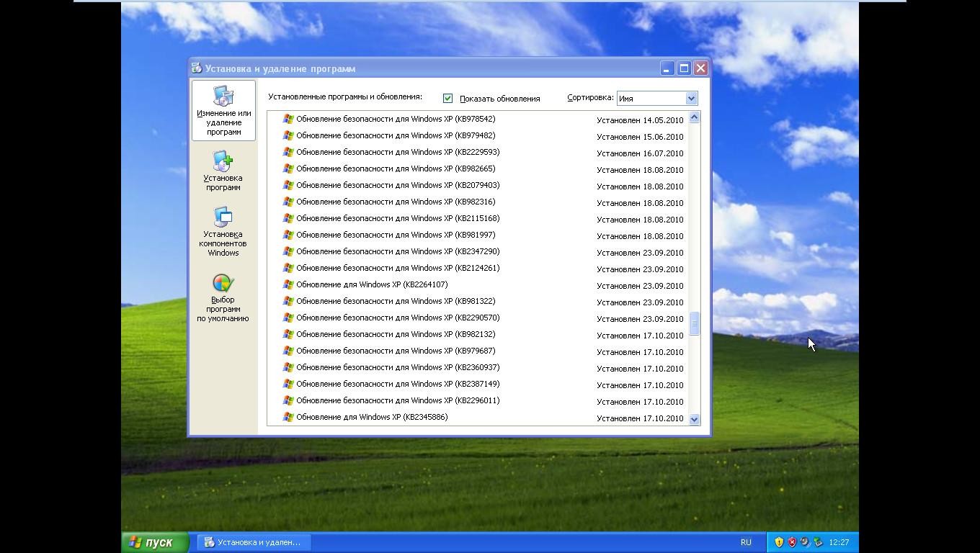Select Обновление безопасности для Windows XP (KB2115168) text

(398, 218)
